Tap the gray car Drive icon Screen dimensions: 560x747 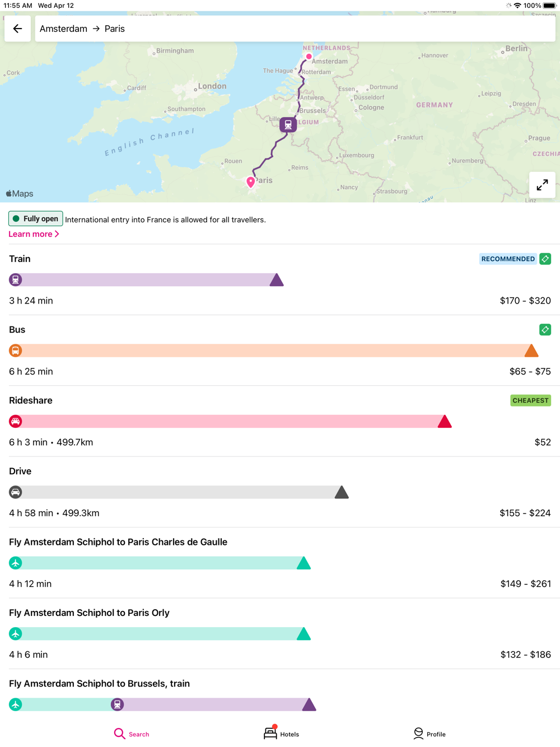(x=16, y=492)
